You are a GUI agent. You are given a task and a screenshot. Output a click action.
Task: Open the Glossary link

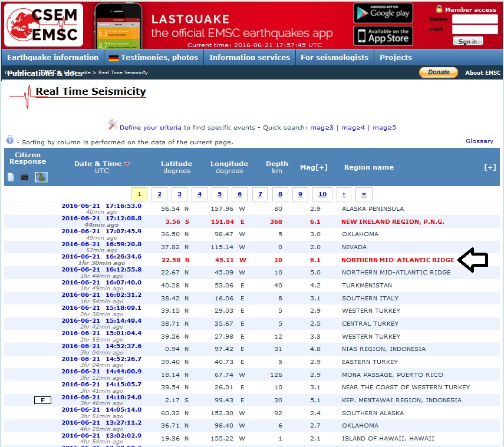point(479,141)
